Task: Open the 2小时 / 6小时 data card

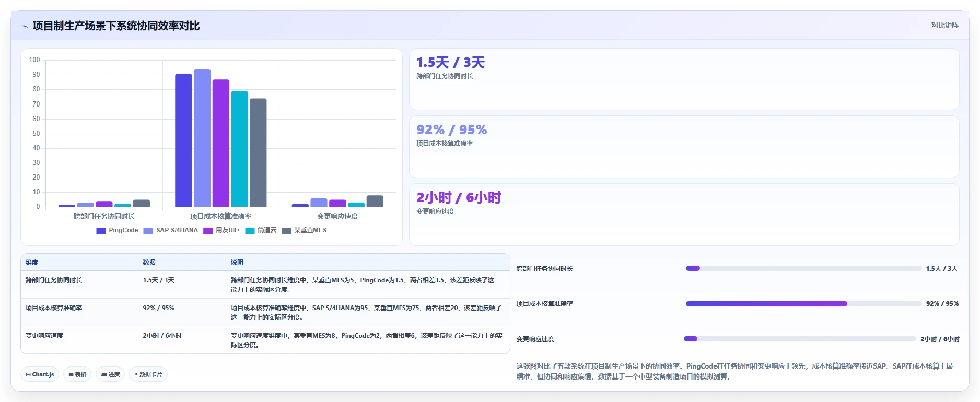Action: [684, 215]
